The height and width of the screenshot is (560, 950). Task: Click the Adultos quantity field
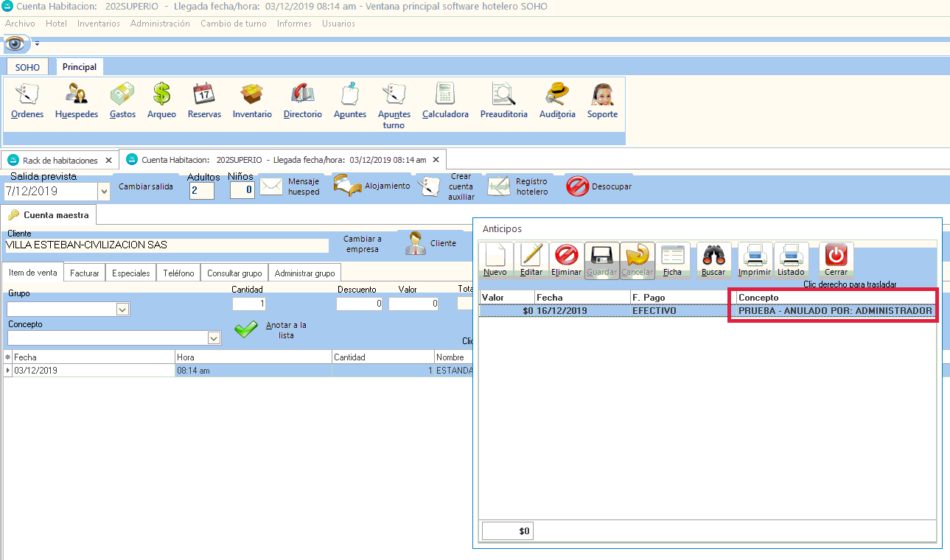201,191
